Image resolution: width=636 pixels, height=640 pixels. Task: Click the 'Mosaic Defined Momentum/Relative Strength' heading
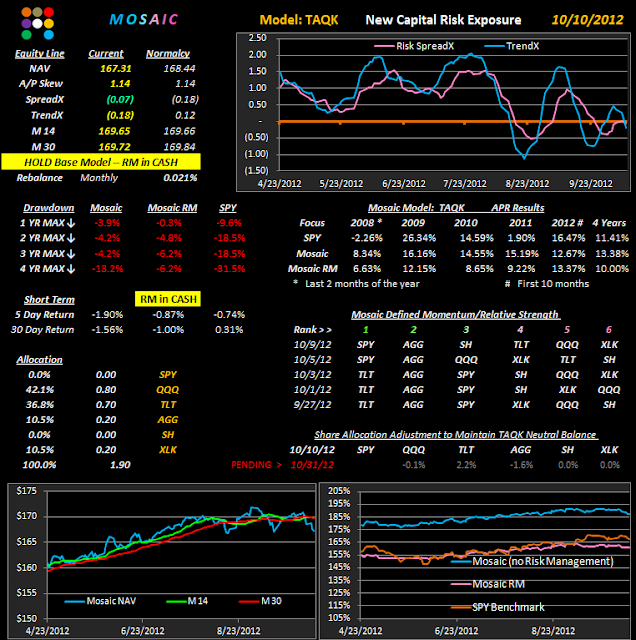[x=456, y=315]
